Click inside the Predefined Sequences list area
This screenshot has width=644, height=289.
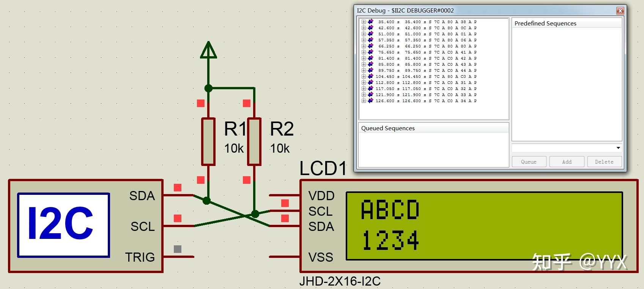(x=567, y=84)
